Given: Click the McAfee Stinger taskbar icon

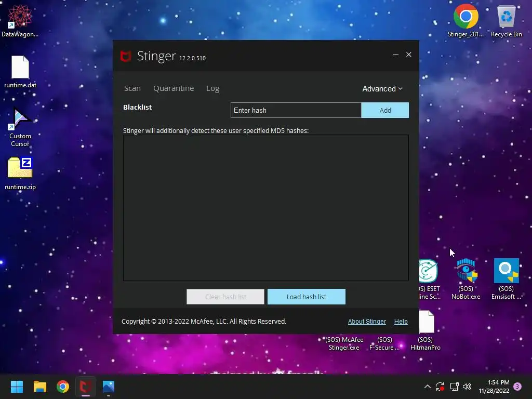Looking at the screenshot, I should pyautogui.click(x=86, y=387).
